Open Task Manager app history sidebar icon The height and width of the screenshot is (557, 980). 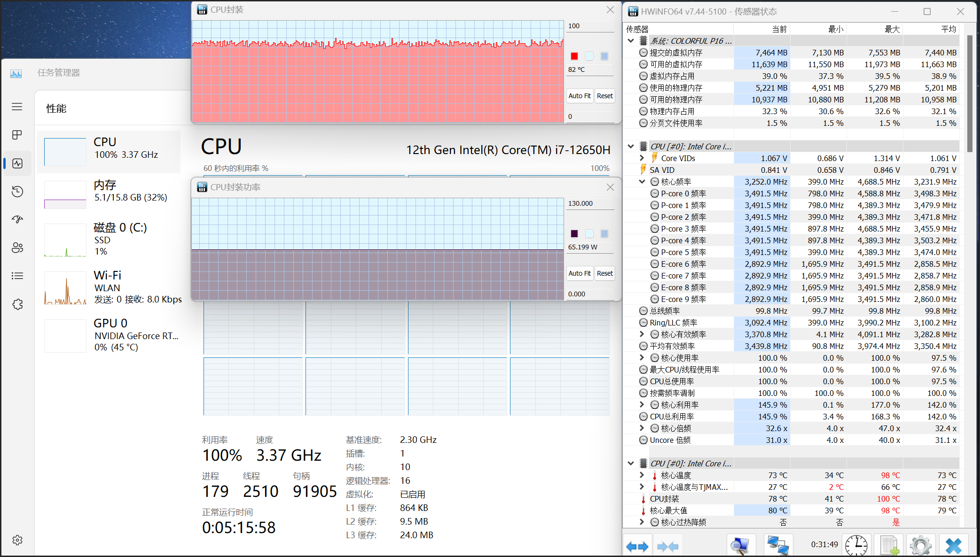pyautogui.click(x=17, y=191)
